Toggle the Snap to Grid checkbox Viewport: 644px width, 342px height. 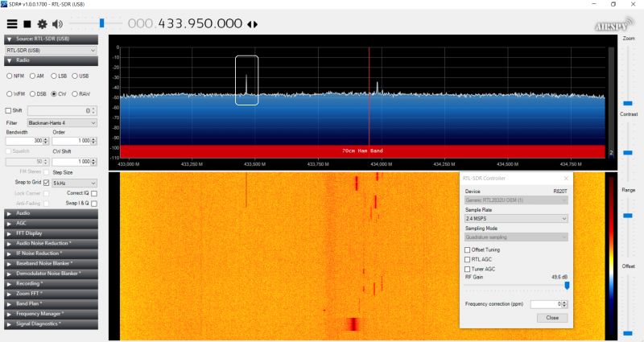47,183
